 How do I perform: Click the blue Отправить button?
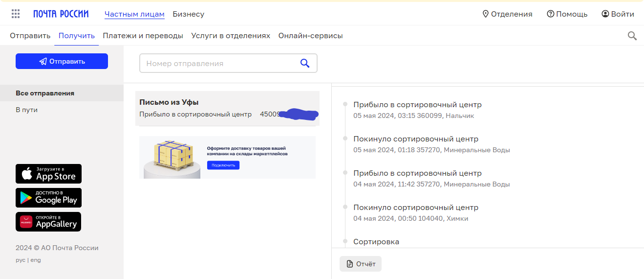[62, 61]
